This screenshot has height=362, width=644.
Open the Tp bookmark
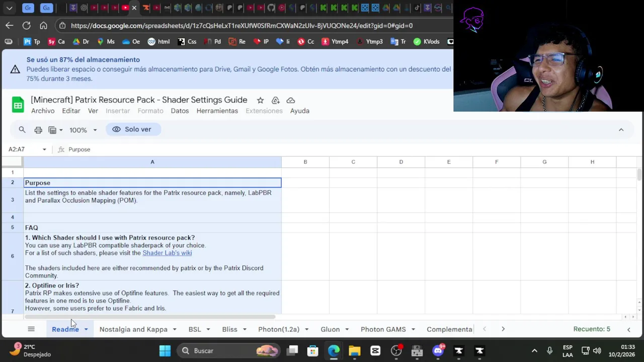[32, 42]
